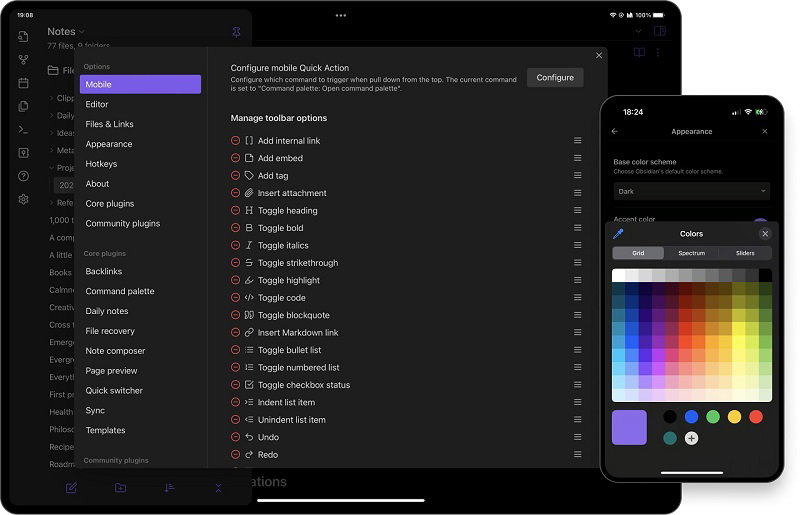
Task: Open Appearance settings section
Action: coord(109,144)
